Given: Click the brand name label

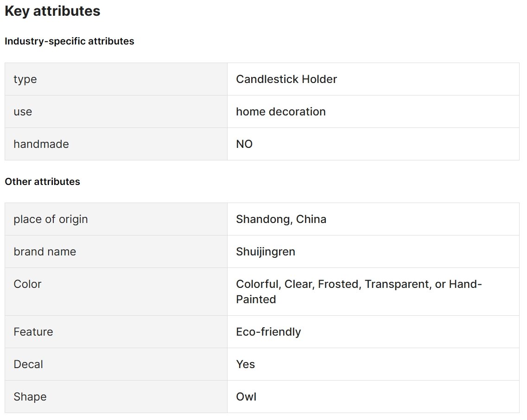Looking at the screenshot, I should [44, 252].
